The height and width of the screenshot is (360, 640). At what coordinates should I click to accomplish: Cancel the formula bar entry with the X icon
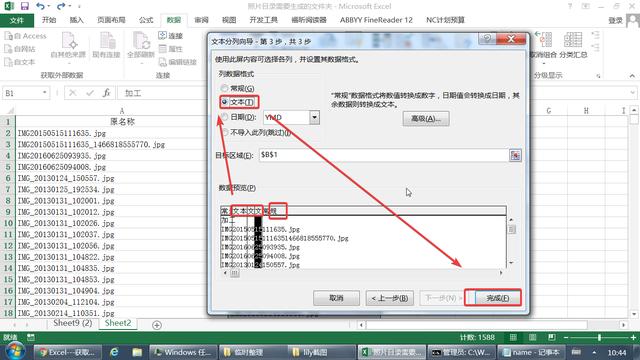(73, 93)
